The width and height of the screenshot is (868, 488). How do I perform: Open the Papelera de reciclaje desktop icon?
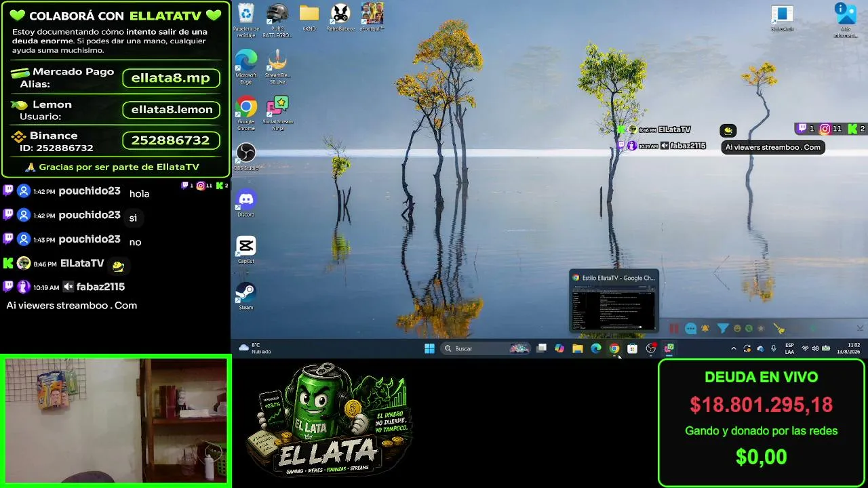(x=245, y=20)
